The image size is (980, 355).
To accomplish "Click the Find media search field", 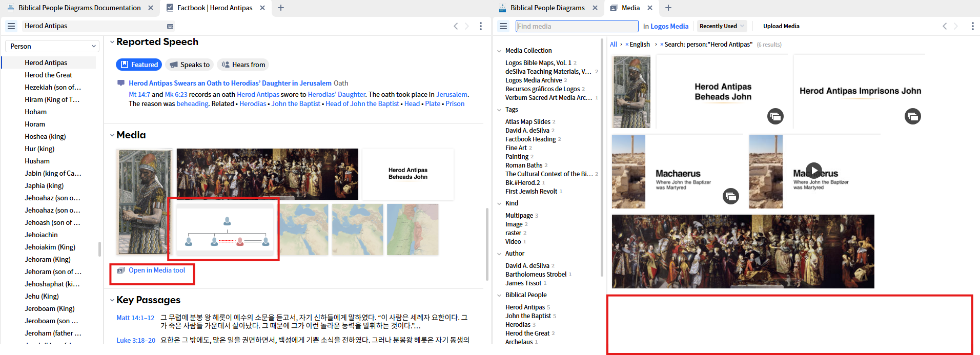I will [x=577, y=26].
